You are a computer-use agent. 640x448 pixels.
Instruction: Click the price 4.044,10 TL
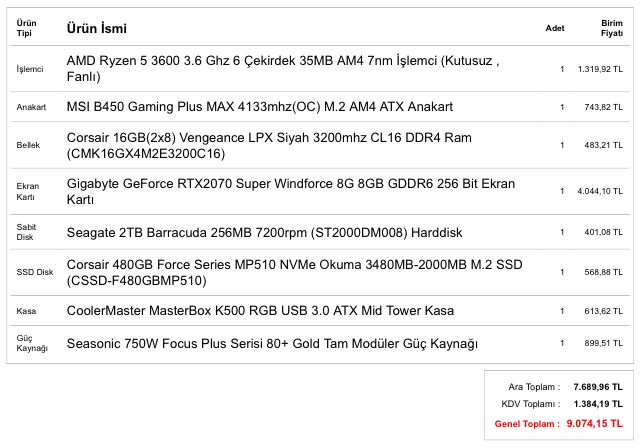600,191
